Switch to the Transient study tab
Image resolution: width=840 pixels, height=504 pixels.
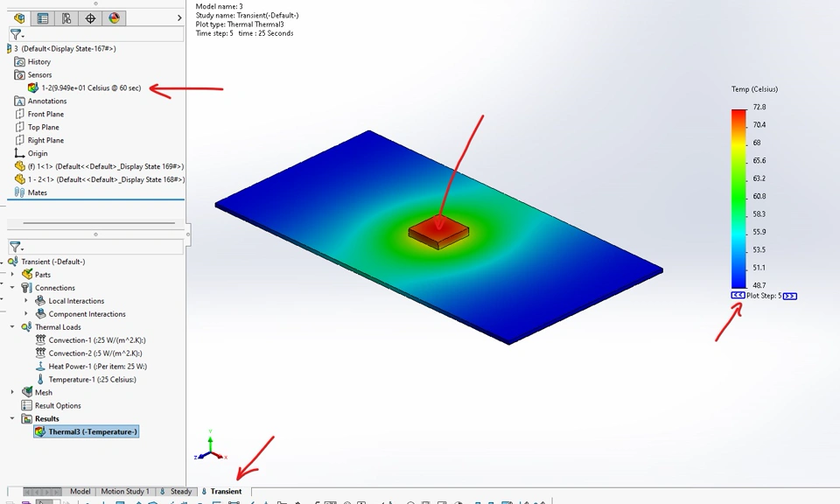221,491
